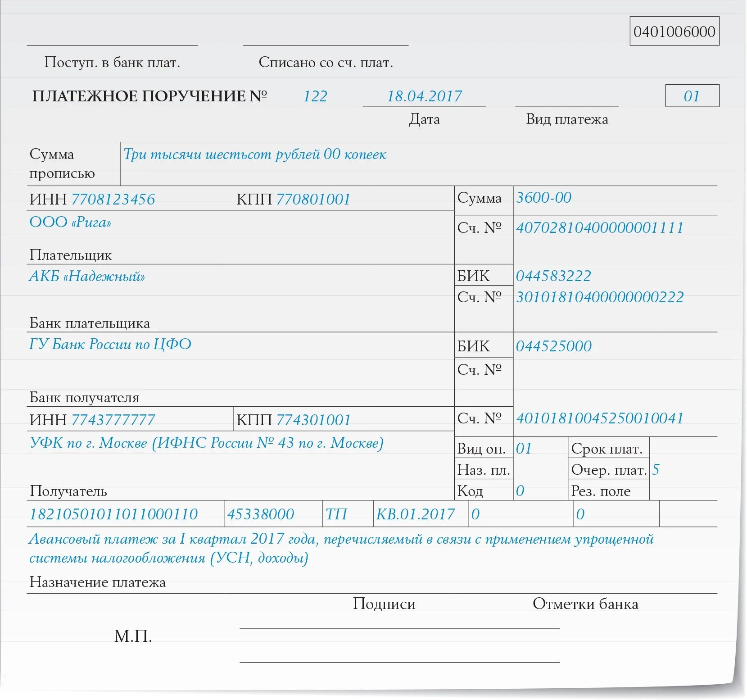Click recipient account 40101810045250010041
747x700 pixels.
[600, 418]
